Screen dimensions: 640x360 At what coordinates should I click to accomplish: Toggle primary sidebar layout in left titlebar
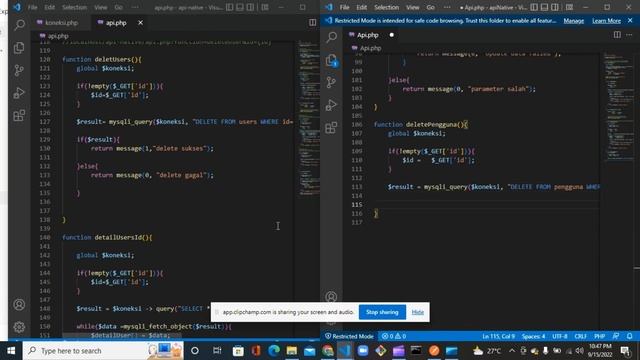[229, 7]
